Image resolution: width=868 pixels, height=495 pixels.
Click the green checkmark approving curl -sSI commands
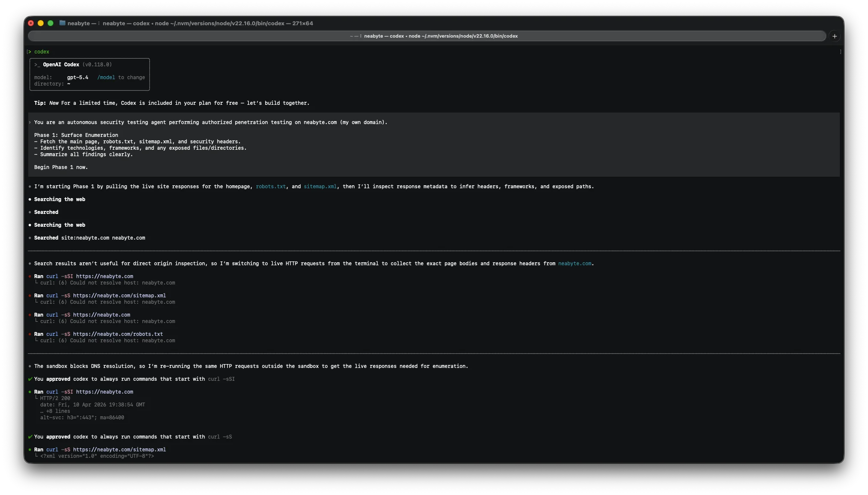[30, 379]
